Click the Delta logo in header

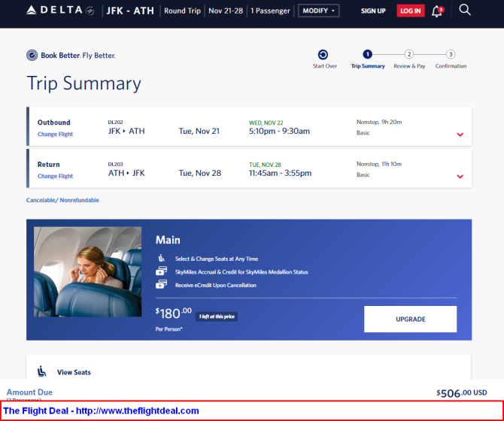(60, 11)
